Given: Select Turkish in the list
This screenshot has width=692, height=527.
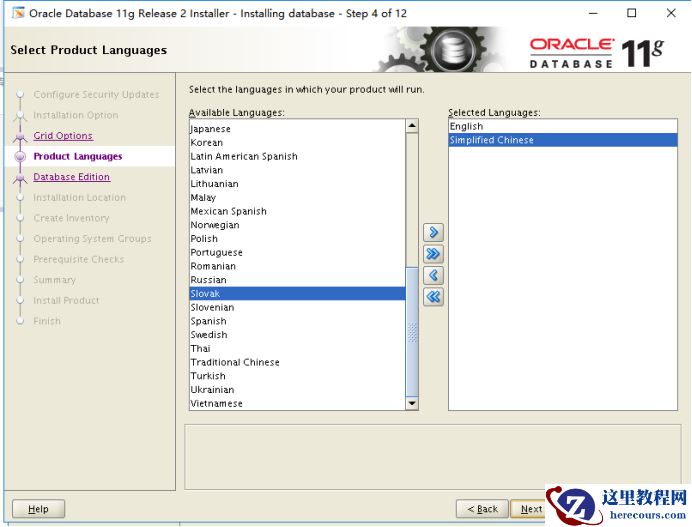Looking at the screenshot, I should click(x=297, y=376).
